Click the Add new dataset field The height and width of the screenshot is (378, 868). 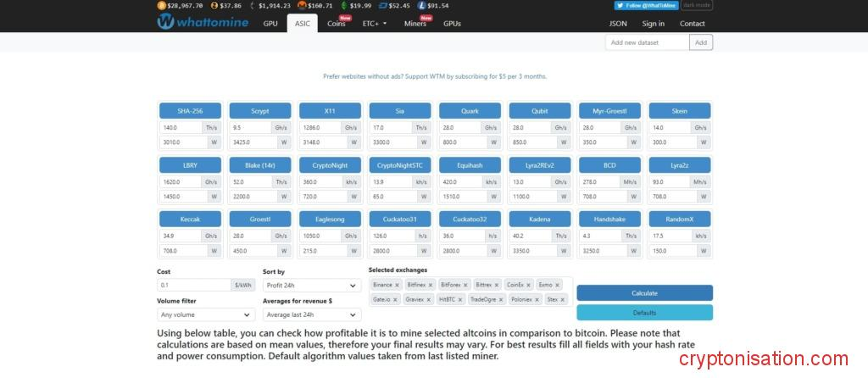647,42
